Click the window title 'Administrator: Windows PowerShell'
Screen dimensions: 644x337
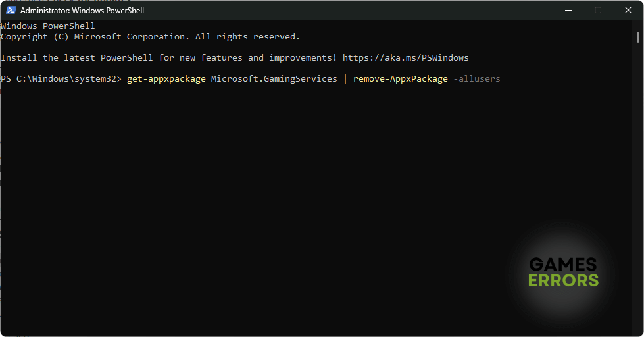point(82,11)
